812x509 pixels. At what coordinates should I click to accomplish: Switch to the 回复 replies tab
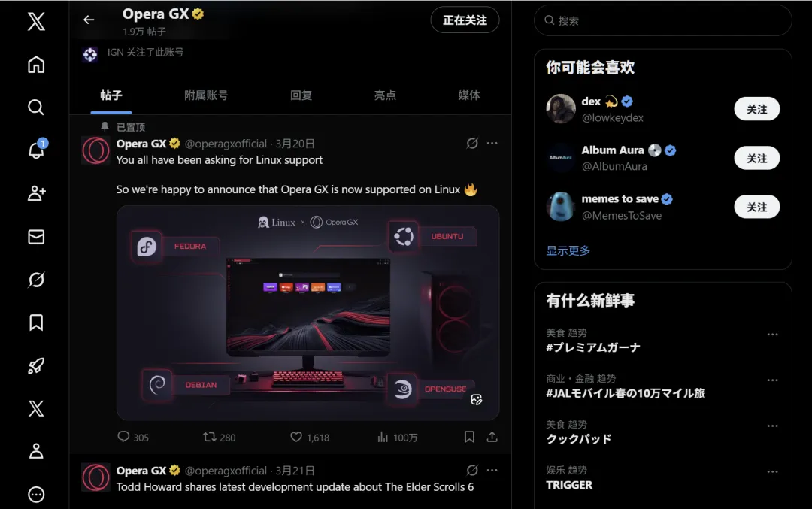(x=301, y=95)
